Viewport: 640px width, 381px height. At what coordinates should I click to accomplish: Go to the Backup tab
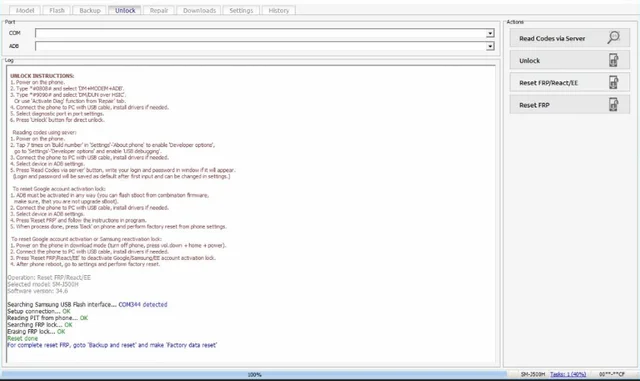[x=90, y=10]
